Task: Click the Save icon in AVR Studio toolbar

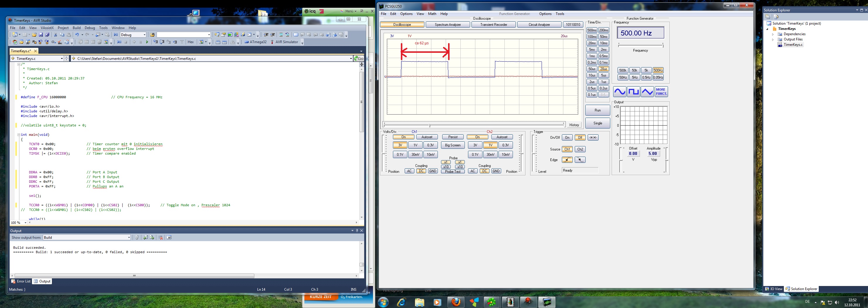Action: click(x=41, y=35)
